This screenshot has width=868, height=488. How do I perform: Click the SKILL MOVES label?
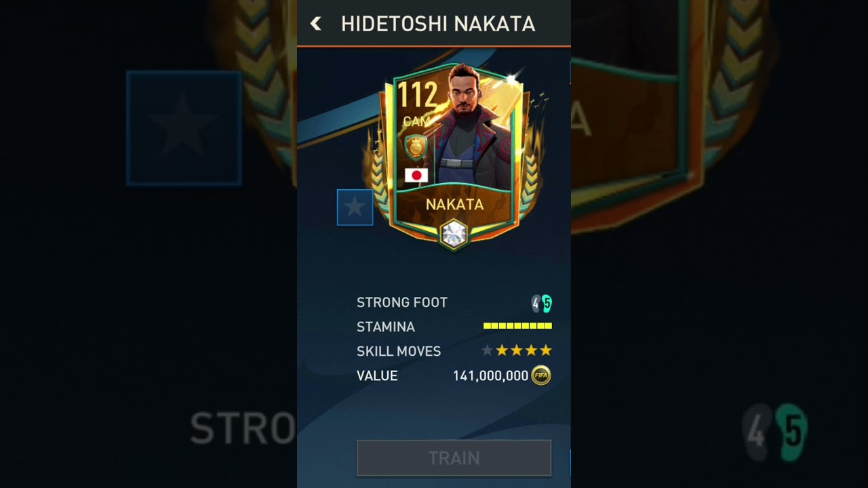point(399,351)
